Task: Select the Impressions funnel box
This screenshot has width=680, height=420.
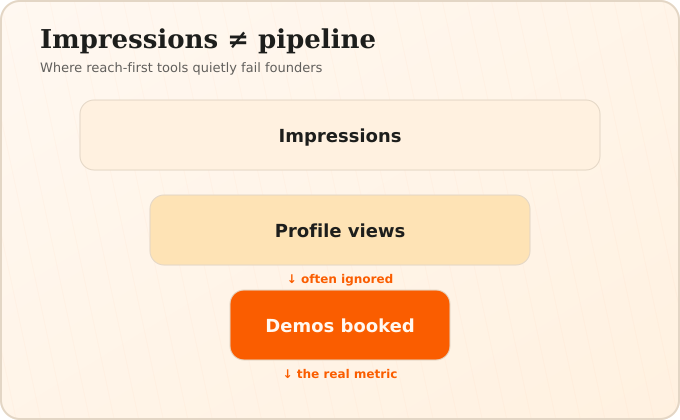Action: (340, 135)
